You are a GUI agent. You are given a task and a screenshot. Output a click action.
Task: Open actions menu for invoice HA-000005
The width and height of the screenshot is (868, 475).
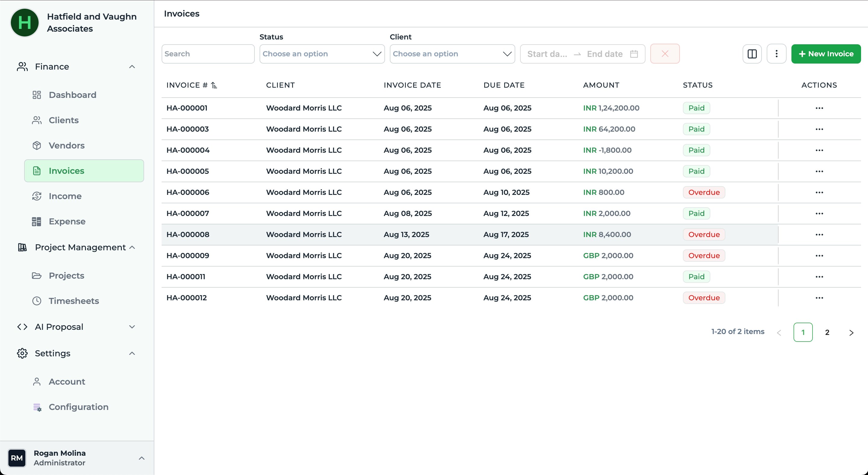click(x=819, y=171)
